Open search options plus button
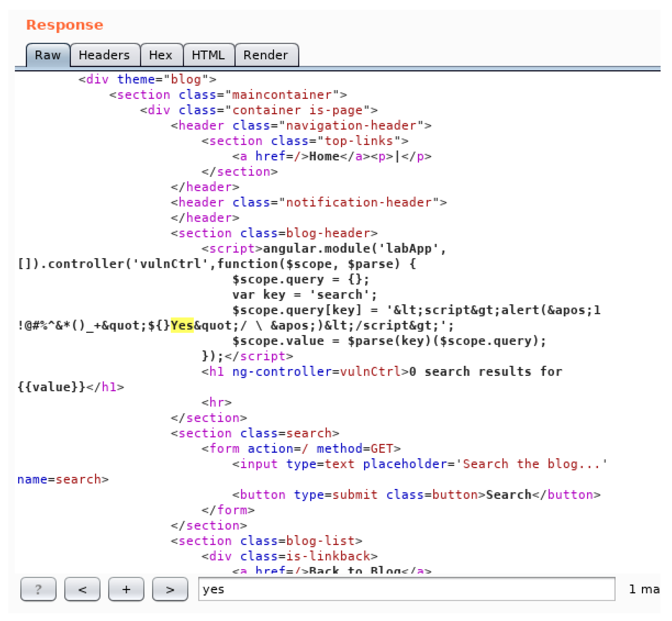Viewport: 672px width, 621px height. point(126,589)
